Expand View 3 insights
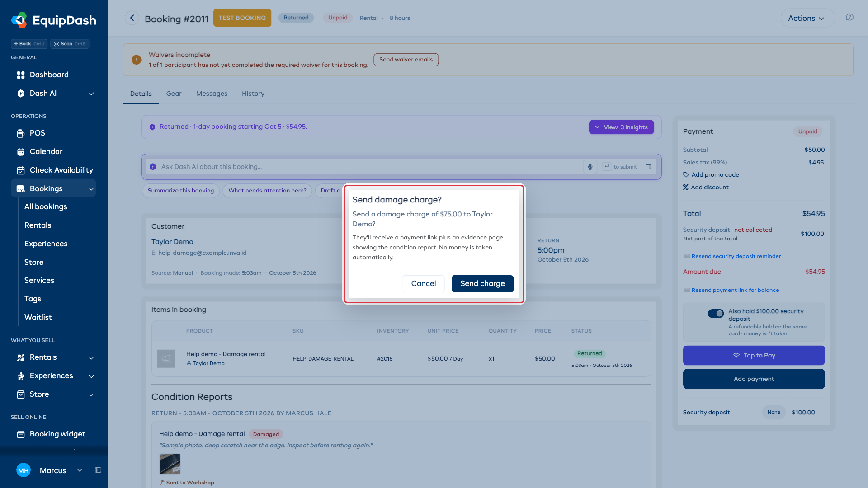Viewport: 868px width, 488px height. [x=621, y=127]
